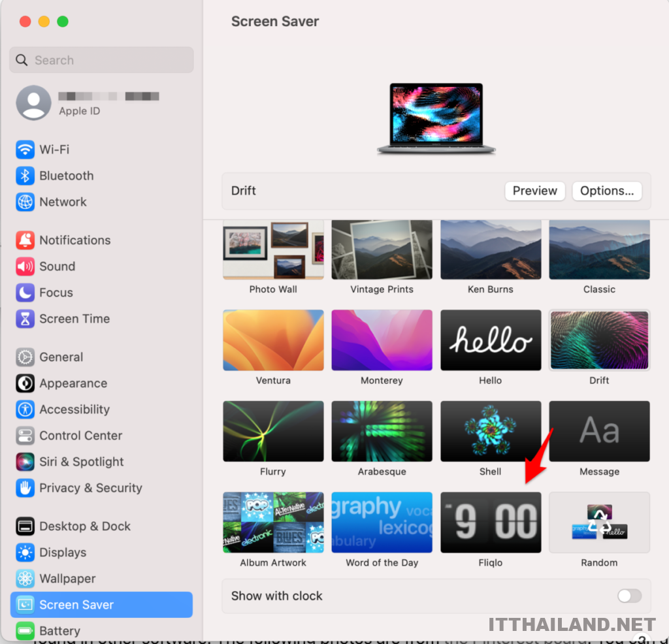Open Network globe icon
This screenshot has width=669, height=644.
[25, 202]
